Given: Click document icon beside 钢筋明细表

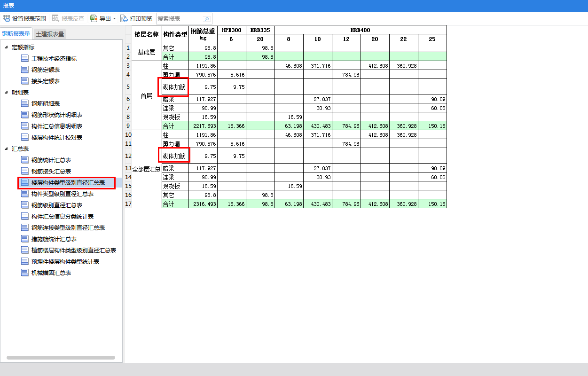Looking at the screenshot, I should [25, 103].
